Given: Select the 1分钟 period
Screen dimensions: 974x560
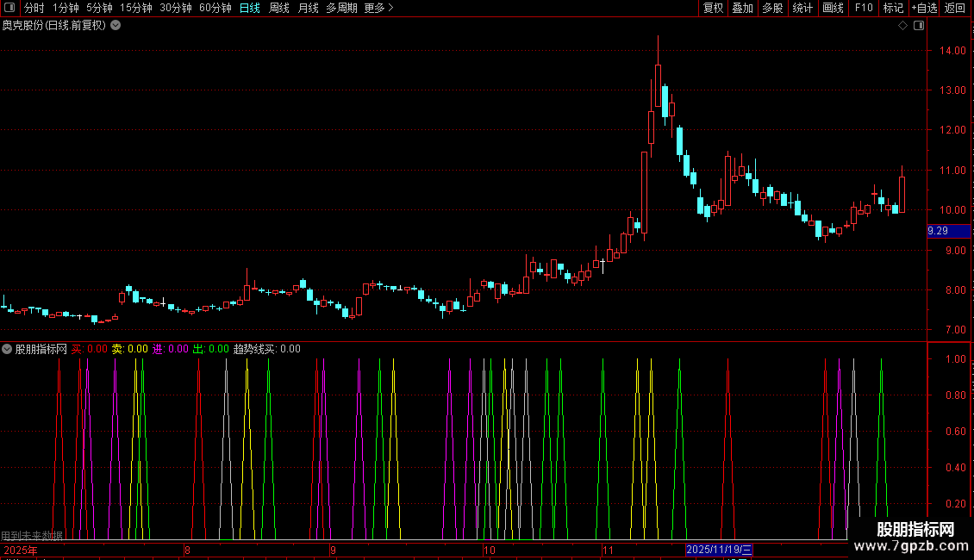Looking at the screenshot, I should [66, 8].
